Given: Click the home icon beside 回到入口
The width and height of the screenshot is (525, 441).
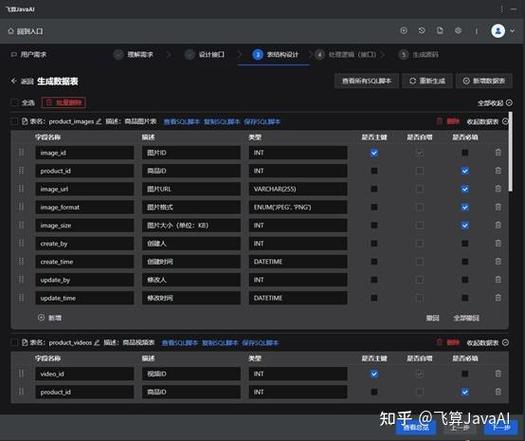Looking at the screenshot, I should pos(11,31).
